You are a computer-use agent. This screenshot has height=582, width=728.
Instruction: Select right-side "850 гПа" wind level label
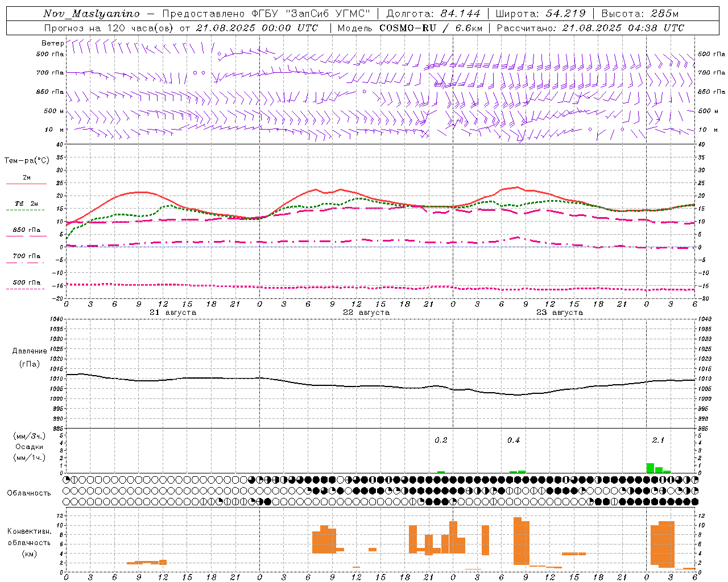click(712, 92)
